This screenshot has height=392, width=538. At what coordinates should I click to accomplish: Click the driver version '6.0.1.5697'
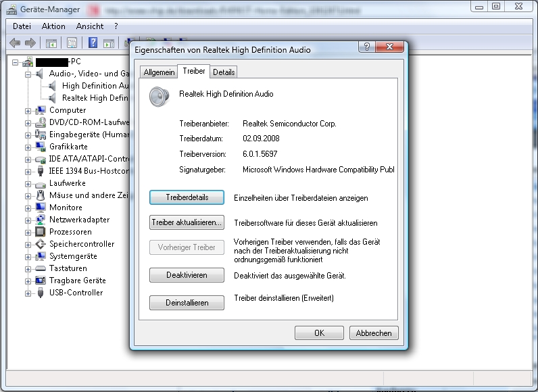pos(260,154)
